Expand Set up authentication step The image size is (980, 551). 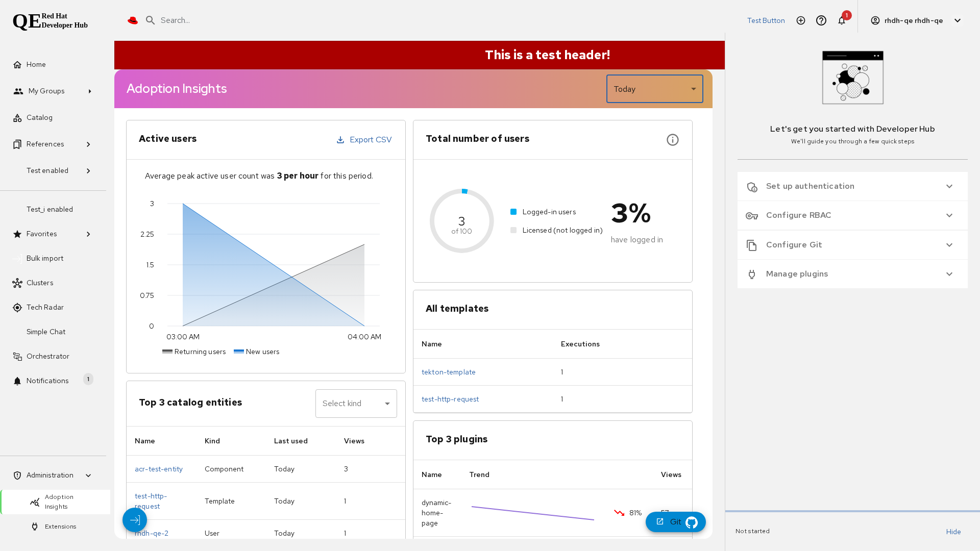pyautogui.click(x=852, y=186)
